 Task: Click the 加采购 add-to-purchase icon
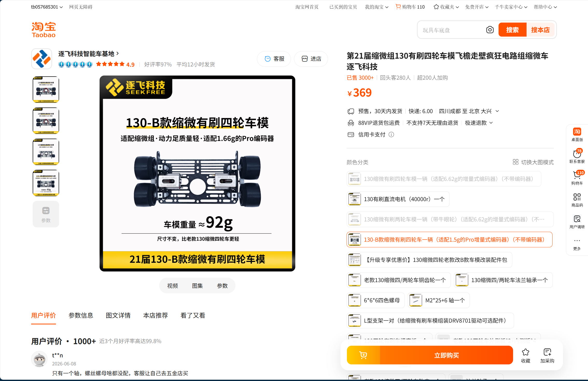coord(547,355)
